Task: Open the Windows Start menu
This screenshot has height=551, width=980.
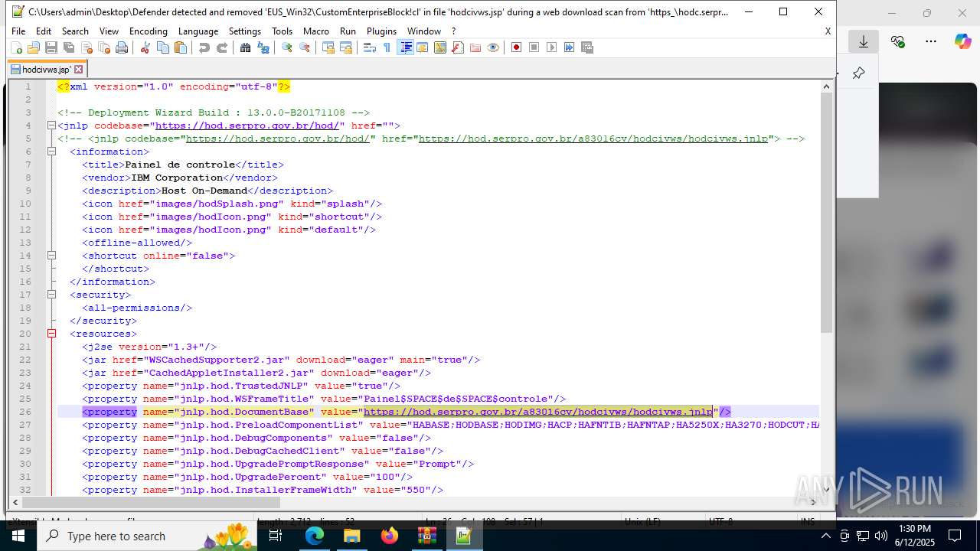Action: click(18, 536)
